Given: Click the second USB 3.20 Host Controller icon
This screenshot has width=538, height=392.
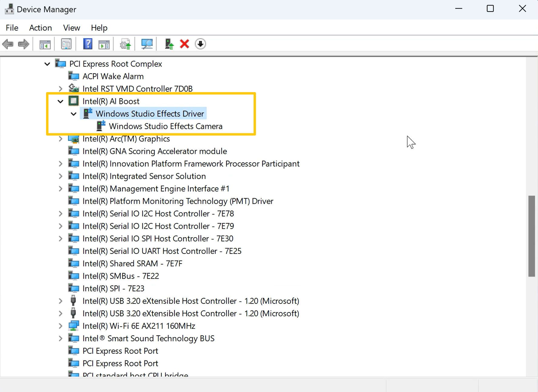Looking at the screenshot, I should [x=73, y=313].
